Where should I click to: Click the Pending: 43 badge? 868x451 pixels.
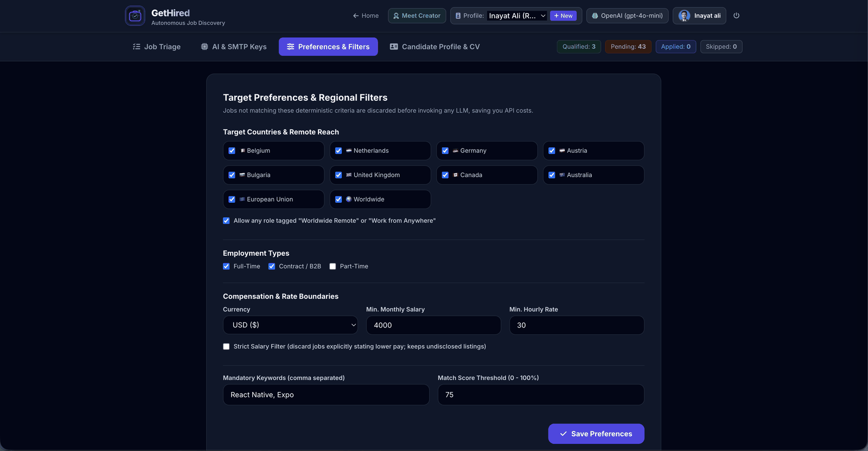tap(628, 47)
